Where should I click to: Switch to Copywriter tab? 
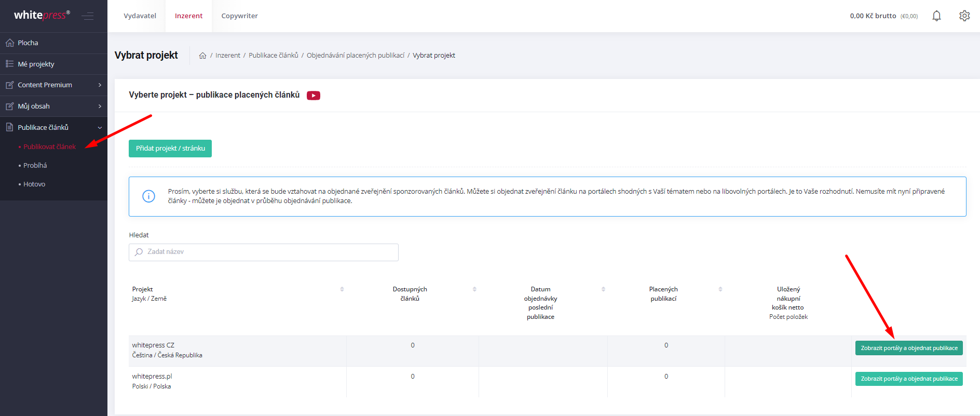pyautogui.click(x=239, y=16)
